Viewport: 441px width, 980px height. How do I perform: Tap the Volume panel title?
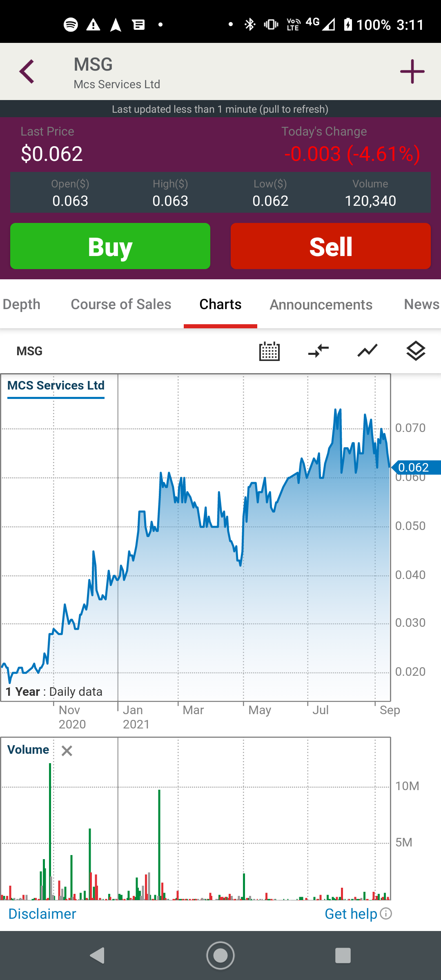click(28, 750)
